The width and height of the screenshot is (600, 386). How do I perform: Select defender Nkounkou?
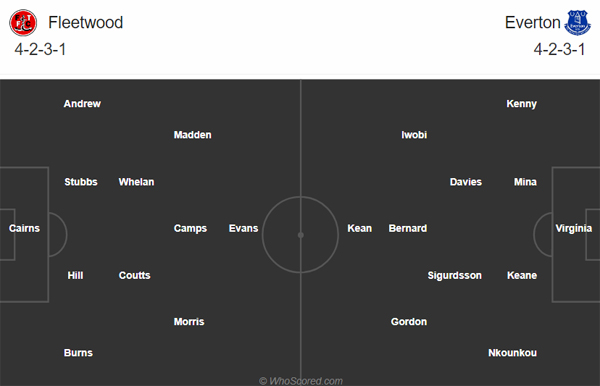(x=512, y=353)
